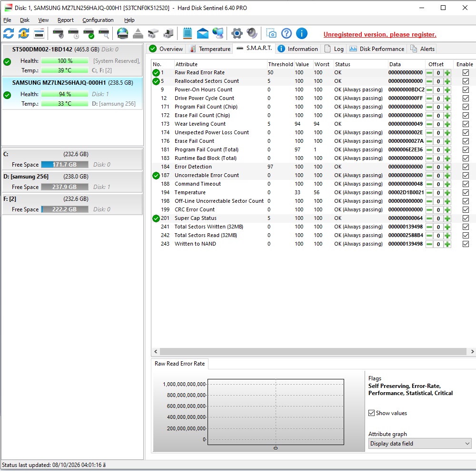This screenshot has width=476, height=476.
Task: Toggle the Show values checkbox
Action: (x=371, y=413)
